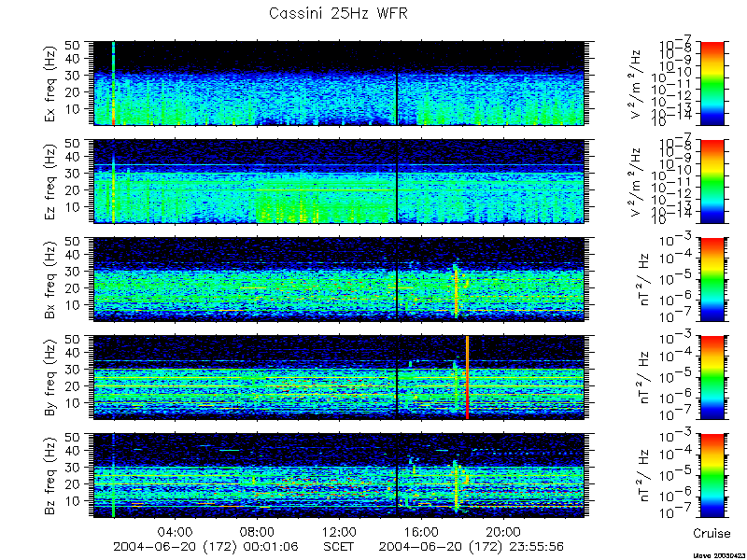Click the Ex frequency spectrogram panel

(x=339, y=83)
